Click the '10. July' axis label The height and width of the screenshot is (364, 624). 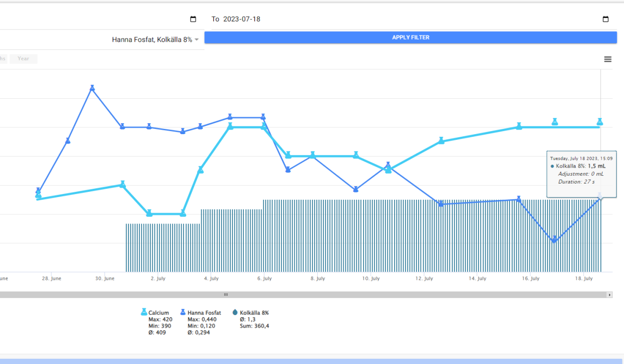371,279
